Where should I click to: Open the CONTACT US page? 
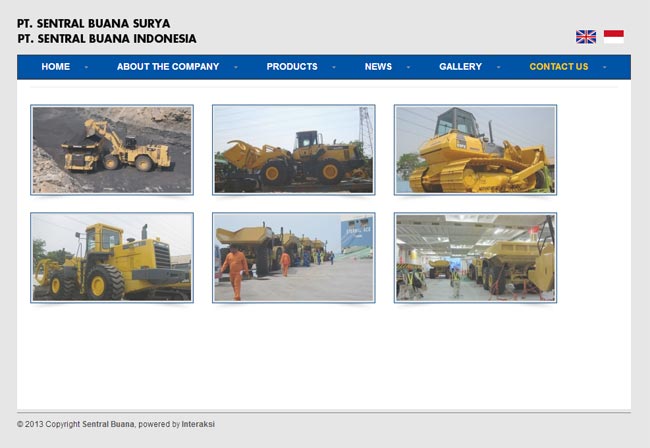tap(558, 67)
